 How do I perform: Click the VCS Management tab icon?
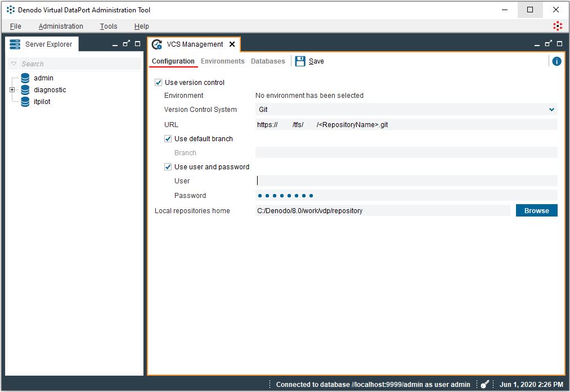157,44
